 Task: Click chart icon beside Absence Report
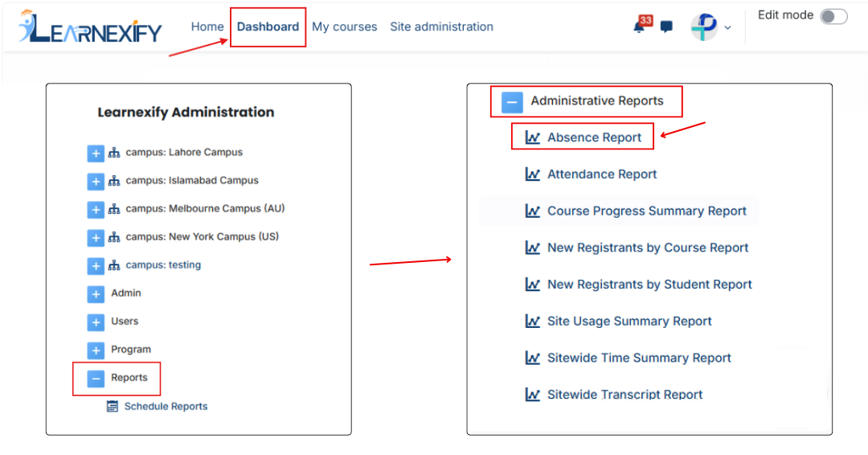[x=533, y=137]
